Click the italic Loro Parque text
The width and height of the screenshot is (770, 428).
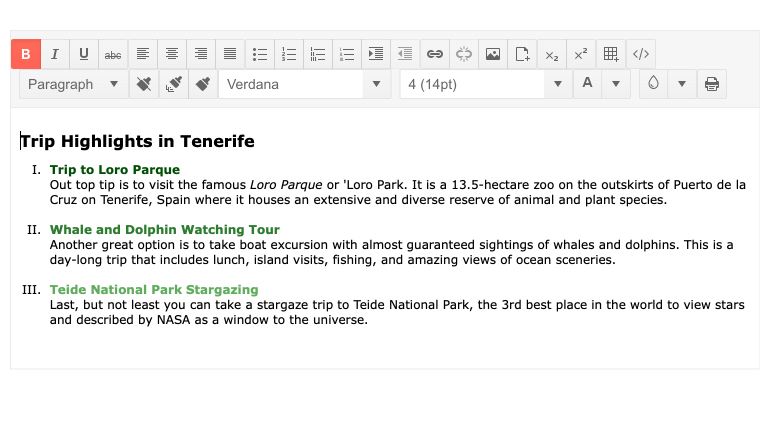click(x=286, y=185)
